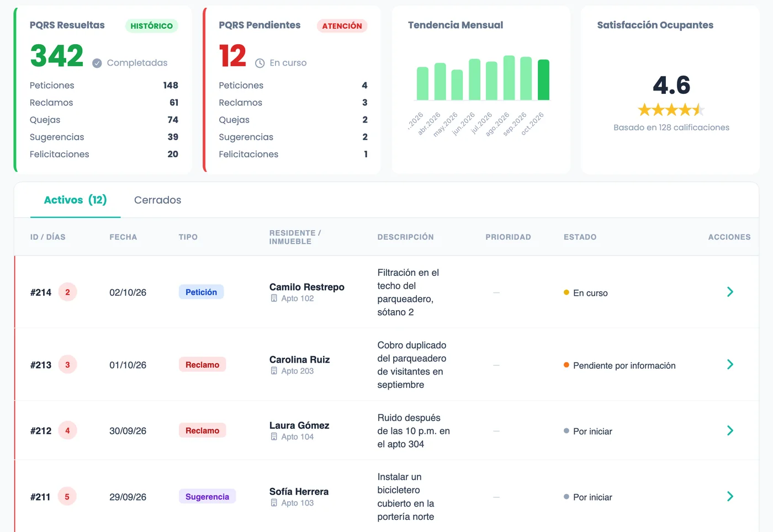Click the Quejas row showing 74
Screen dimensions: 773x532
(104, 120)
